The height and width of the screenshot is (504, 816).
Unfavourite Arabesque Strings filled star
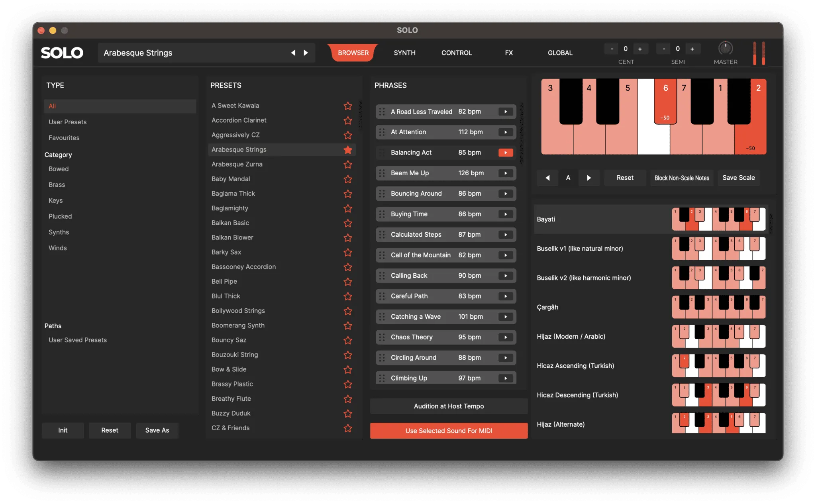pos(348,150)
